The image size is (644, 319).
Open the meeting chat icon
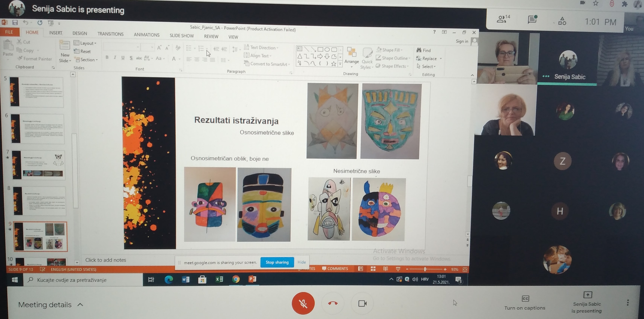[x=532, y=20]
